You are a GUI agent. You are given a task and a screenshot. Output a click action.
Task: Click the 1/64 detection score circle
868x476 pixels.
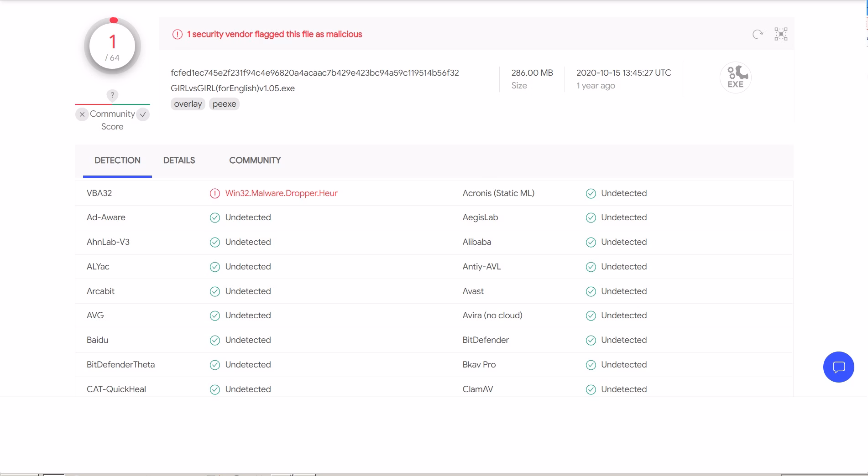click(112, 46)
